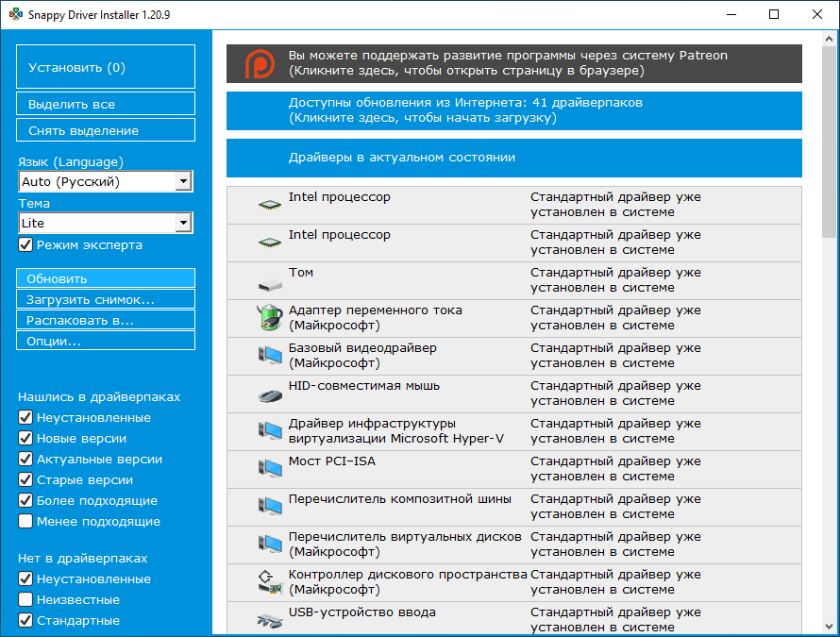This screenshot has width=840, height=637.
Task: Click the Обновить button
Action: [x=106, y=278]
